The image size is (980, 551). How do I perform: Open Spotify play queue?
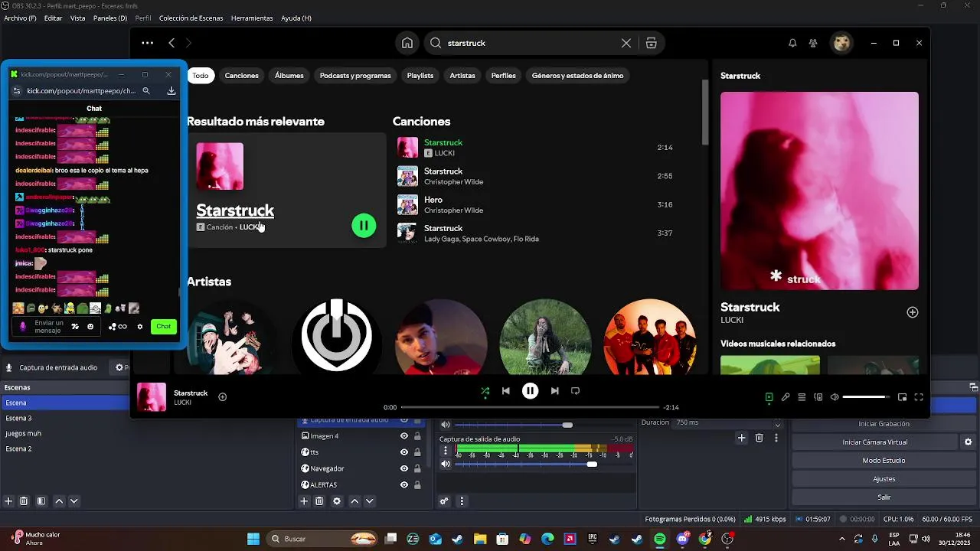(802, 397)
